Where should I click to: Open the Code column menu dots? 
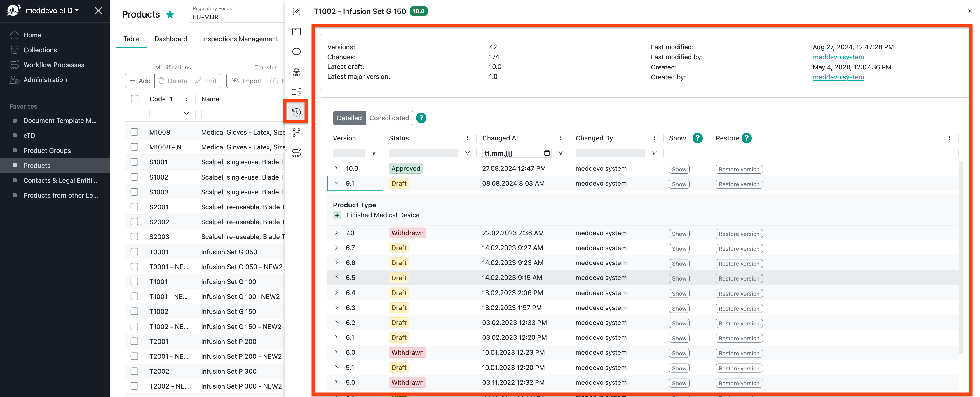pyautogui.click(x=186, y=99)
